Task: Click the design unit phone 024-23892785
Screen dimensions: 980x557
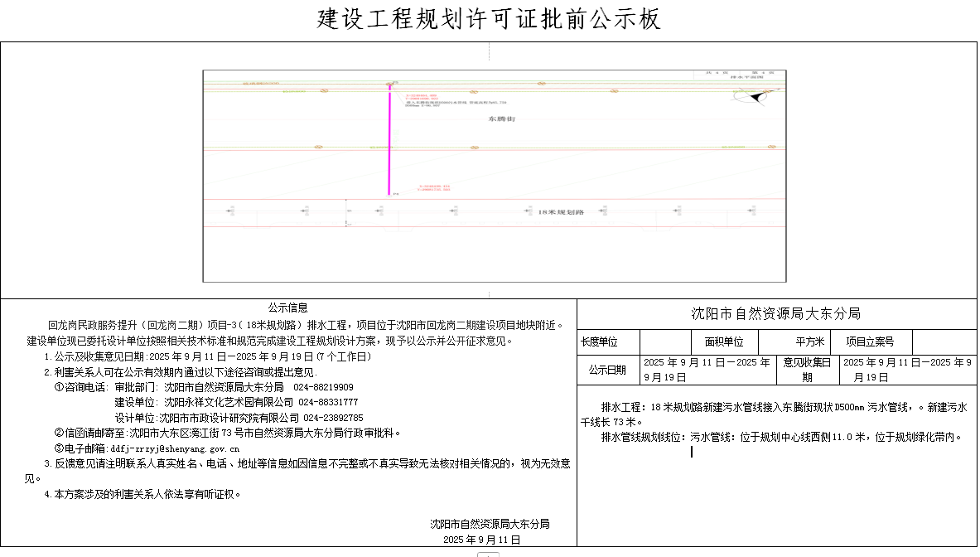Action: (x=333, y=418)
